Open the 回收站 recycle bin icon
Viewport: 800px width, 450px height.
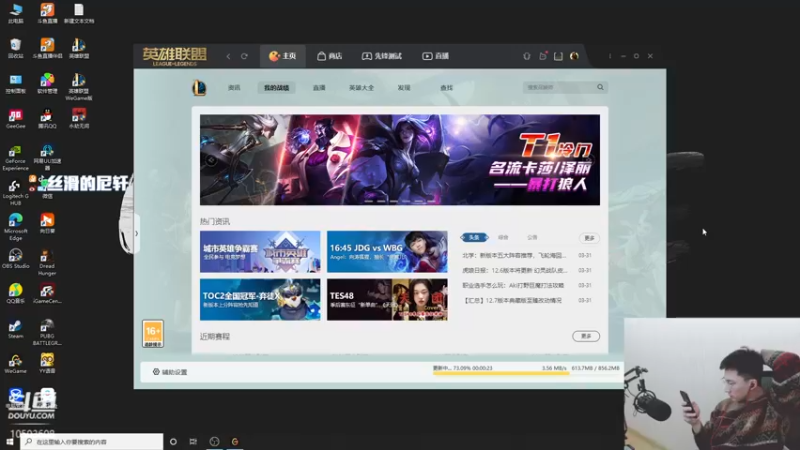pos(15,48)
